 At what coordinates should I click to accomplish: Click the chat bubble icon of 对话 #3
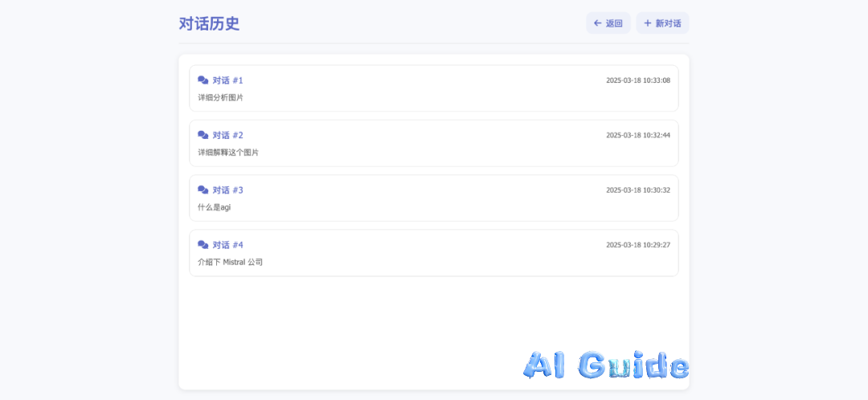pyautogui.click(x=203, y=190)
